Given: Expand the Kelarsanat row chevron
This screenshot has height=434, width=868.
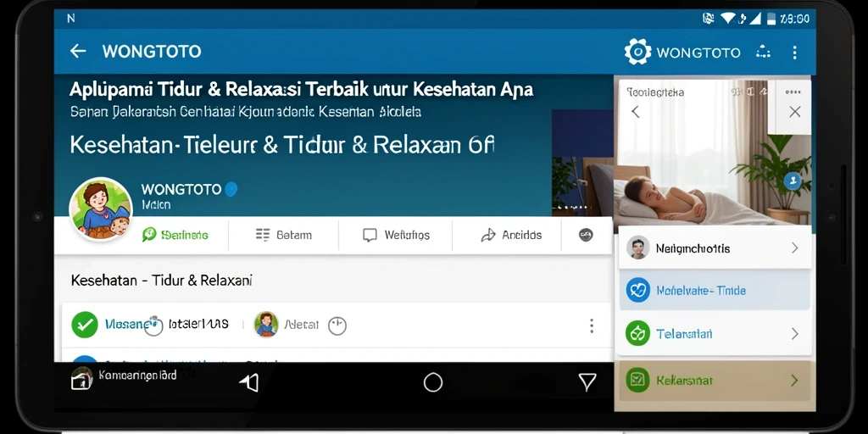Looking at the screenshot, I should coord(795,381).
